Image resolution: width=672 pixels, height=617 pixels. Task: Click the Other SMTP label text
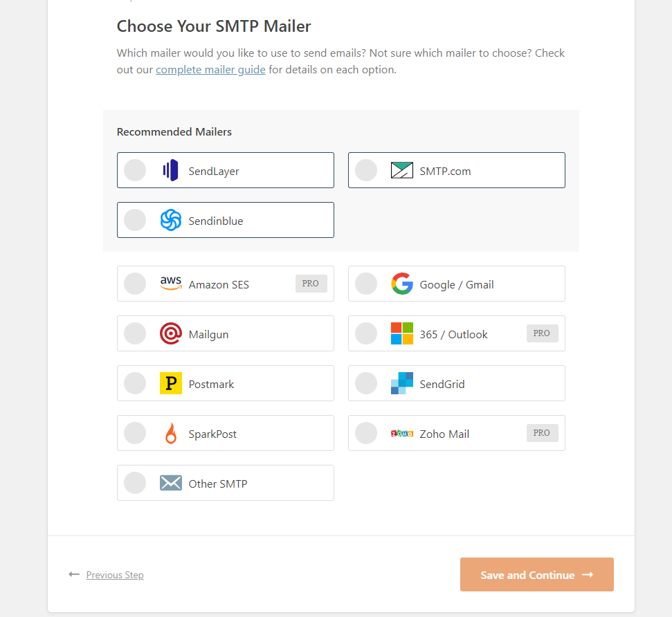(x=218, y=484)
